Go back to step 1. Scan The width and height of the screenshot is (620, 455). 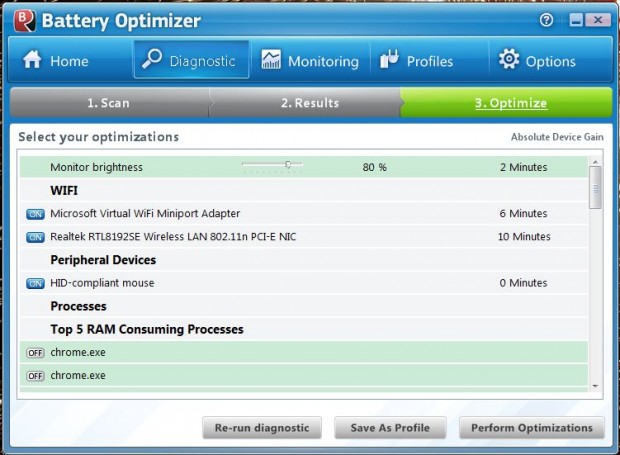109,103
